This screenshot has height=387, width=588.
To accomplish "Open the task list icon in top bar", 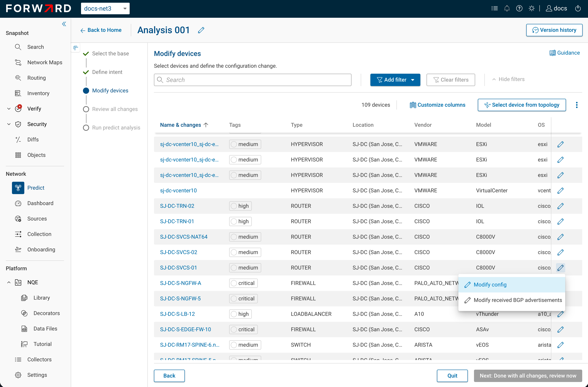I will 494,8.
